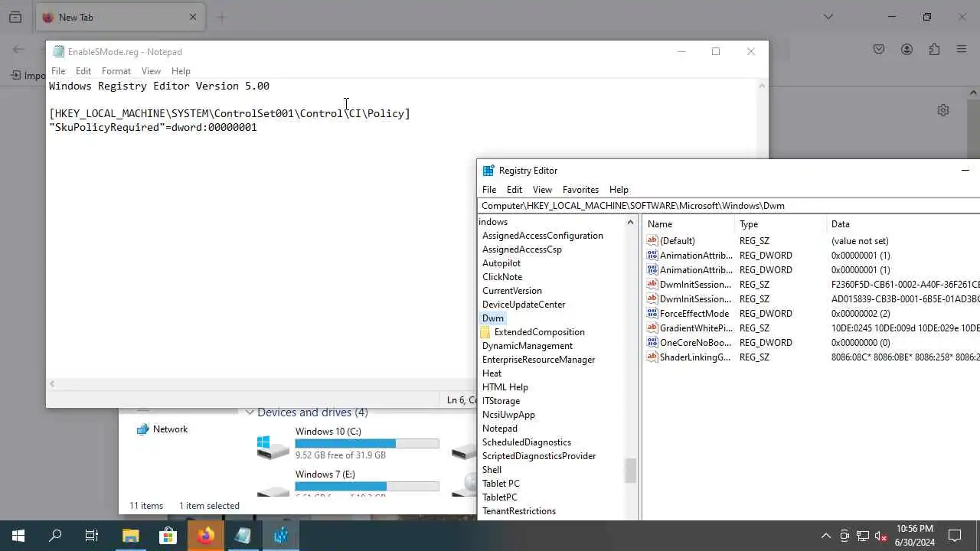Click Notepad vertical scrollbar up arrow
The height and width of the screenshot is (551, 980).
click(x=762, y=86)
